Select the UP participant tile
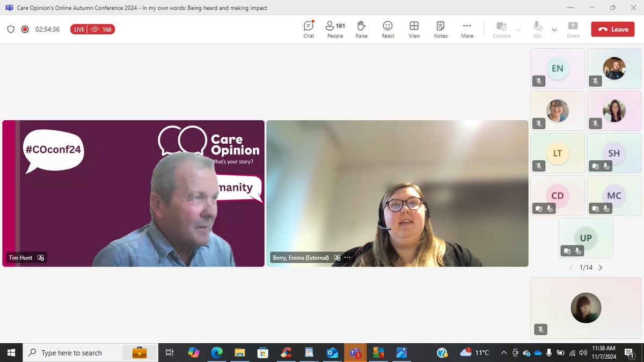 pos(586,238)
